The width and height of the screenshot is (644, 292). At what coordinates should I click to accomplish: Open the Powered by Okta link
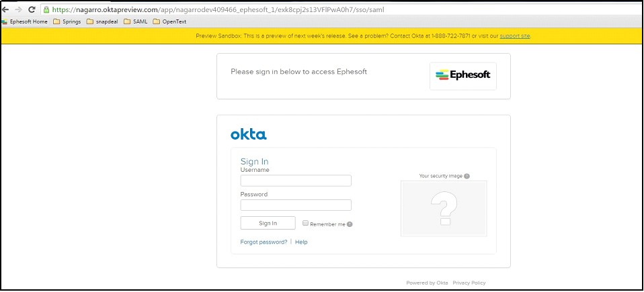pos(427,283)
